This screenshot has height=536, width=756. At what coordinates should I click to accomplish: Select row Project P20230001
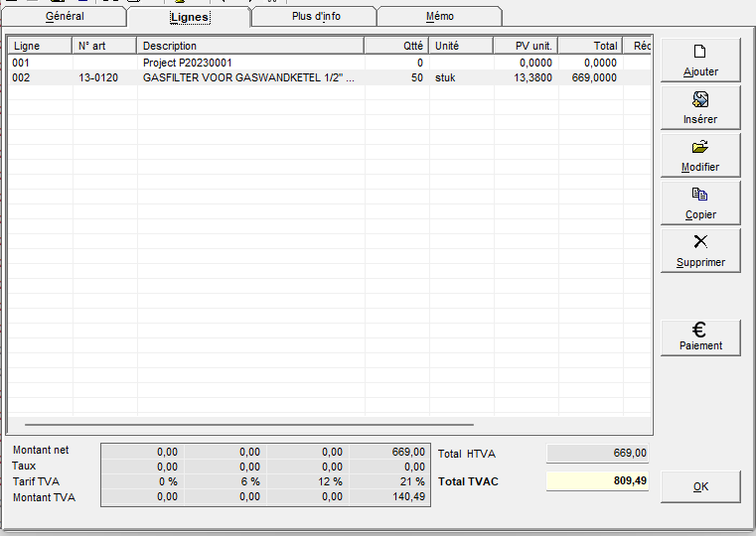point(330,63)
